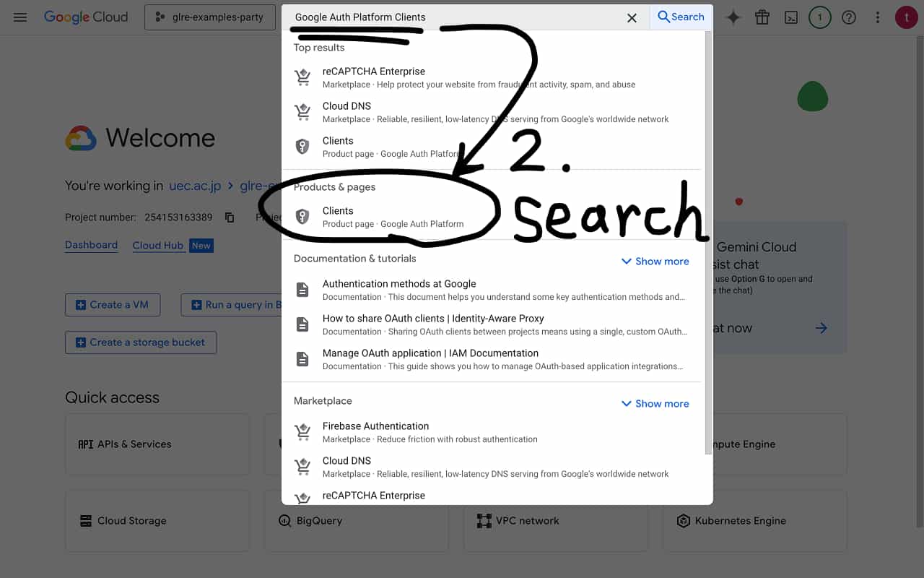Open notifications badge showing 1
This screenshot has height=578, width=924.
click(819, 17)
